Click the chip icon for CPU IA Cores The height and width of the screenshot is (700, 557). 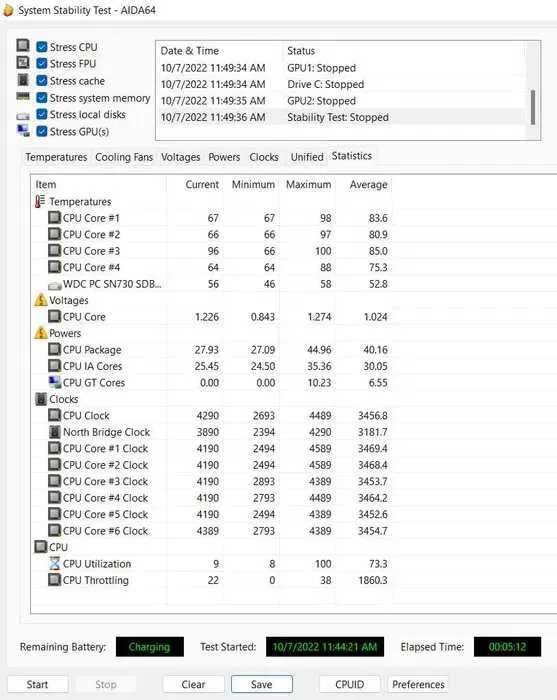(x=54, y=366)
